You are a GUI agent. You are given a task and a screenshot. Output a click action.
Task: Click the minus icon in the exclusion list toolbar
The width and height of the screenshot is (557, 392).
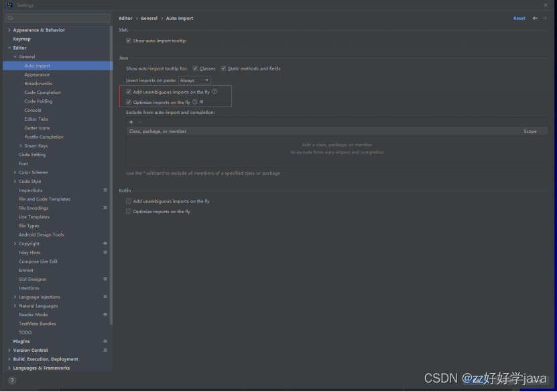(140, 122)
